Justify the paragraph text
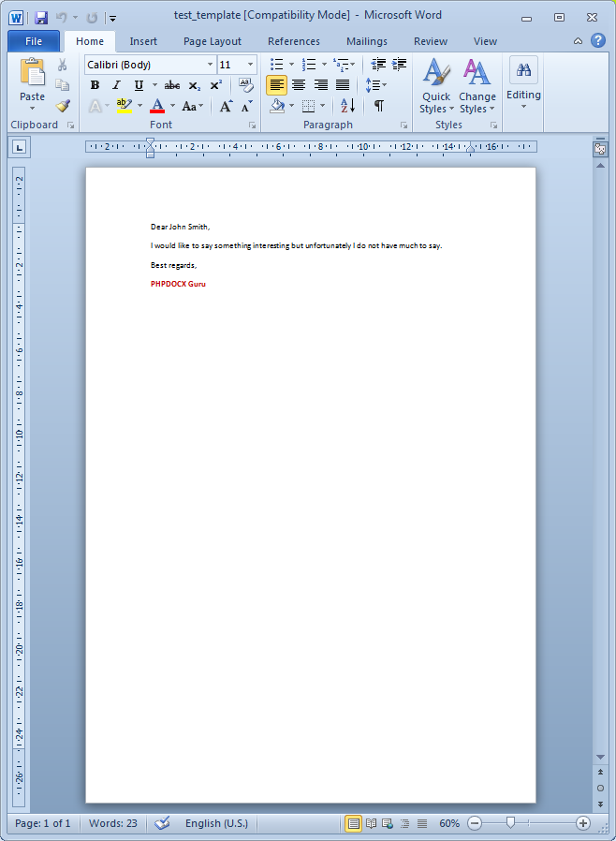 (x=343, y=84)
